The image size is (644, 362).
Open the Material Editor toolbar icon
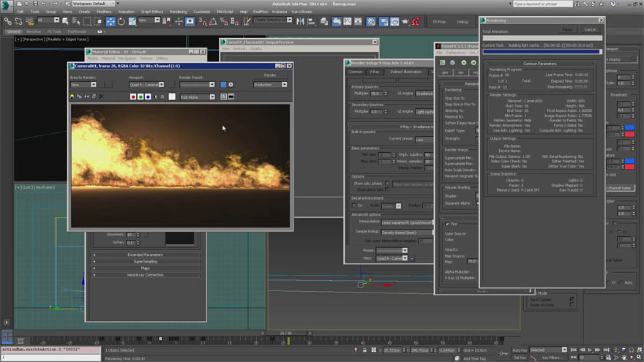(371, 21)
